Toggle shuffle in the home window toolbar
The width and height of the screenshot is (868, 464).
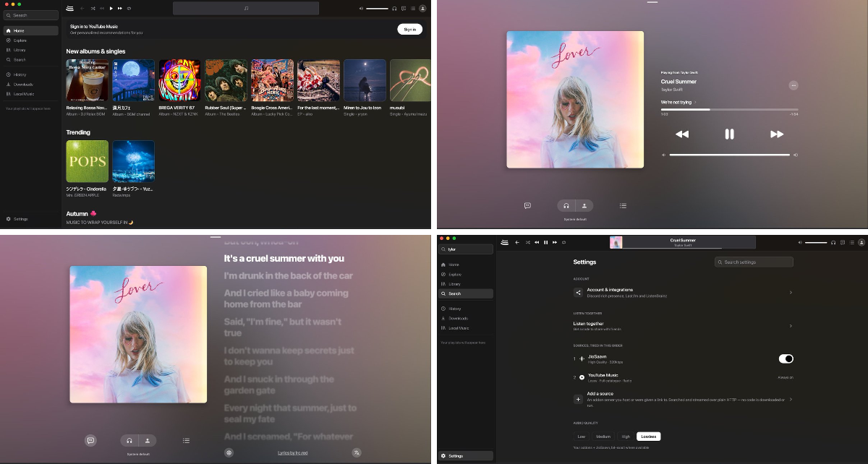(92, 9)
